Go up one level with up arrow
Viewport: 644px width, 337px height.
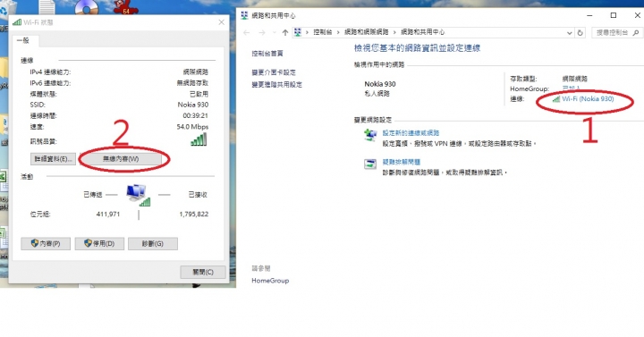coord(285,32)
